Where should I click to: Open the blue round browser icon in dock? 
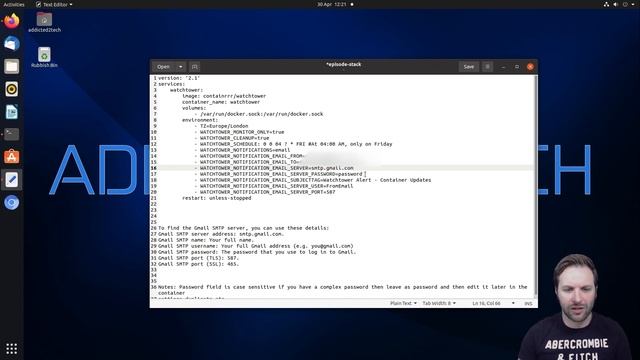coord(11,202)
